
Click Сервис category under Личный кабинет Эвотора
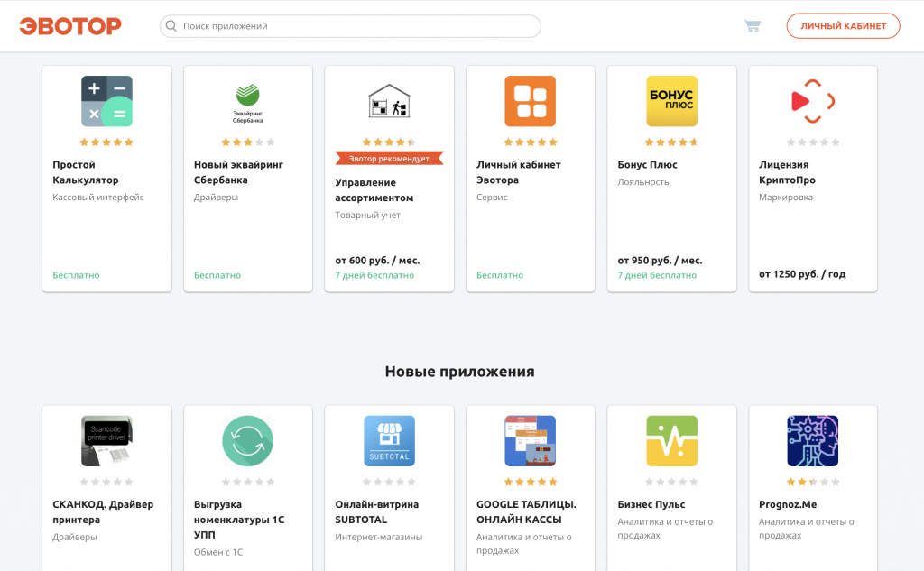tap(492, 198)
